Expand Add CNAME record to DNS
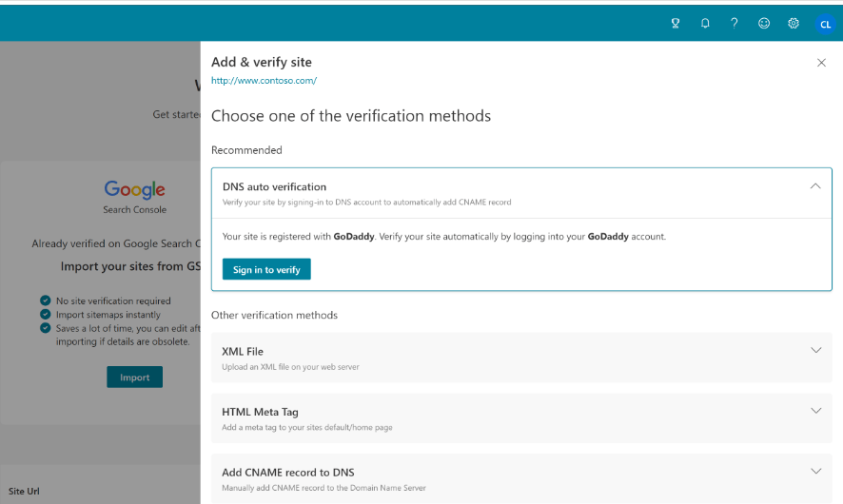The width and height of the screenshot is (843, 504). tap(815, 471)
